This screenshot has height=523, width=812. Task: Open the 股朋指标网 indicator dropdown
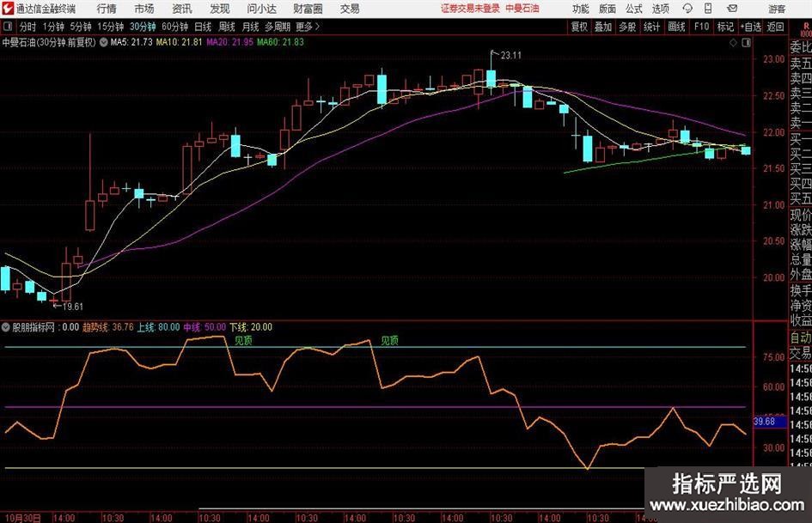(6, 327)
